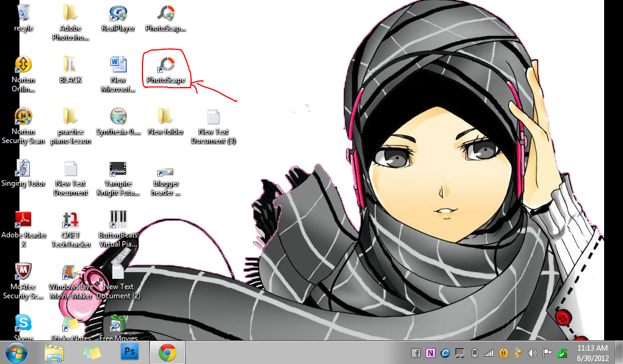Screen dimensions: 623x364
Task: Select the Free Movies desktop shortcut
Action: click(118, 328)
